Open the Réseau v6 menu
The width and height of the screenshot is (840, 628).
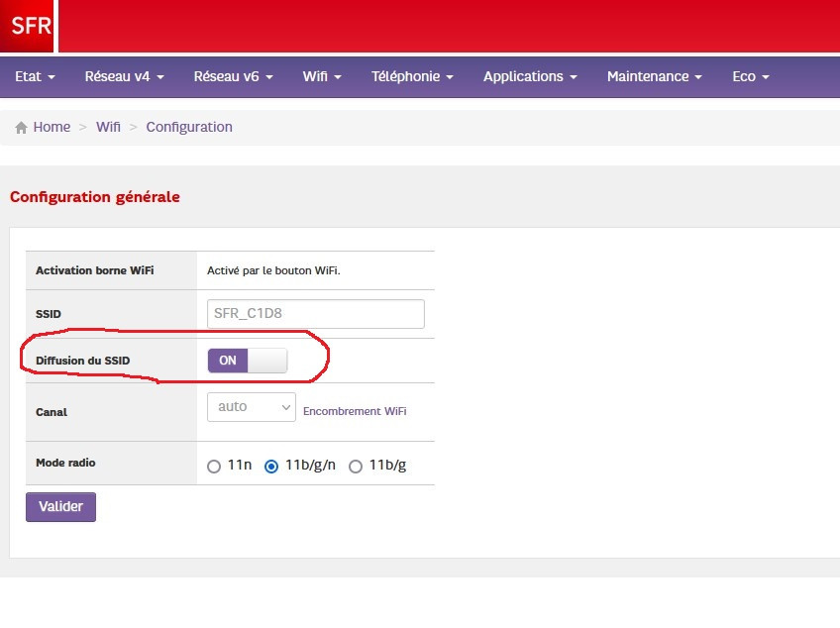[234, 76]
